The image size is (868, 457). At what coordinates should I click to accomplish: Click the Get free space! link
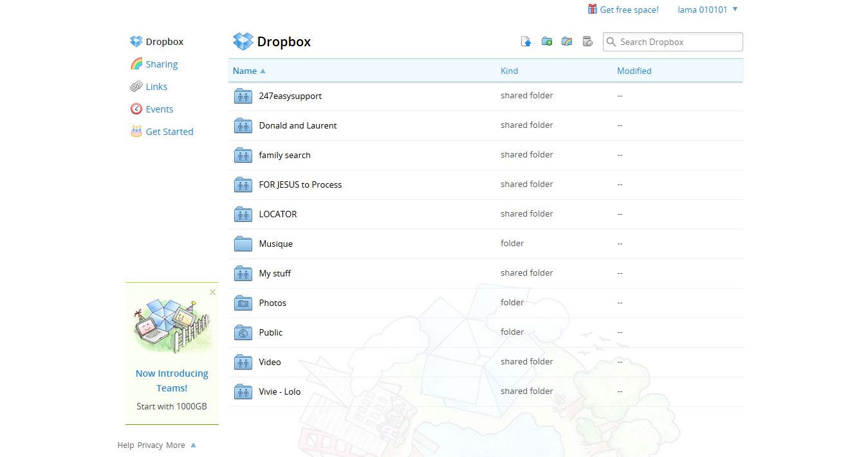[629, 10]
